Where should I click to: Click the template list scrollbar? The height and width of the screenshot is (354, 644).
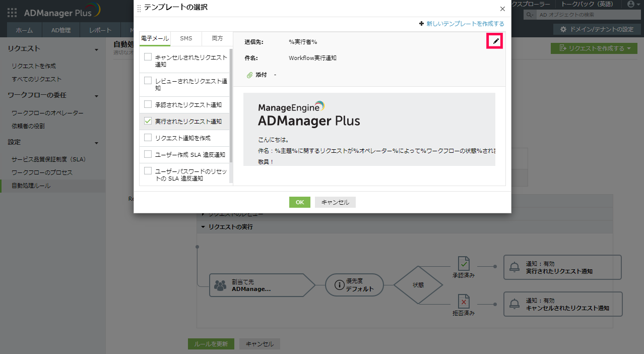coord(231,105)
